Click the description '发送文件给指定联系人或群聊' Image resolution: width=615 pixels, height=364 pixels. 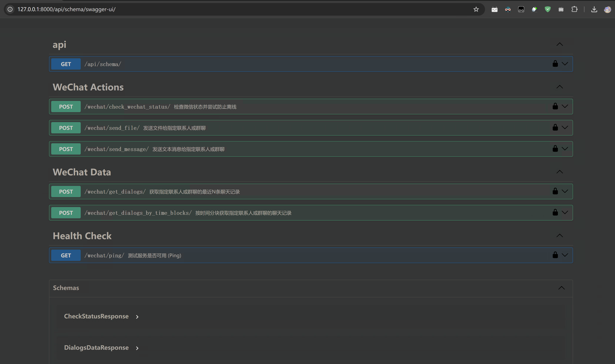click(175, 128)
